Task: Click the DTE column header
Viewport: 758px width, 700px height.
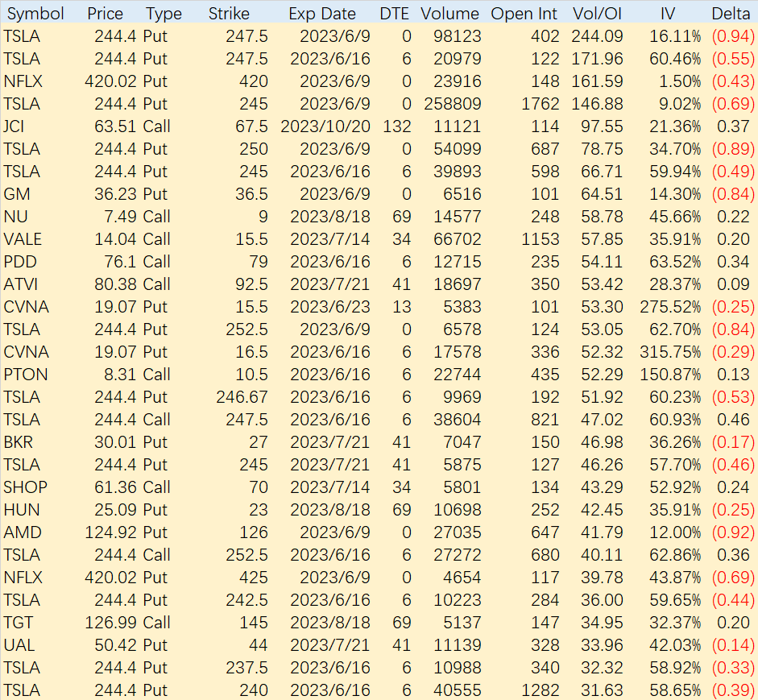Action: pyautogui.click(x=395, y=14)
